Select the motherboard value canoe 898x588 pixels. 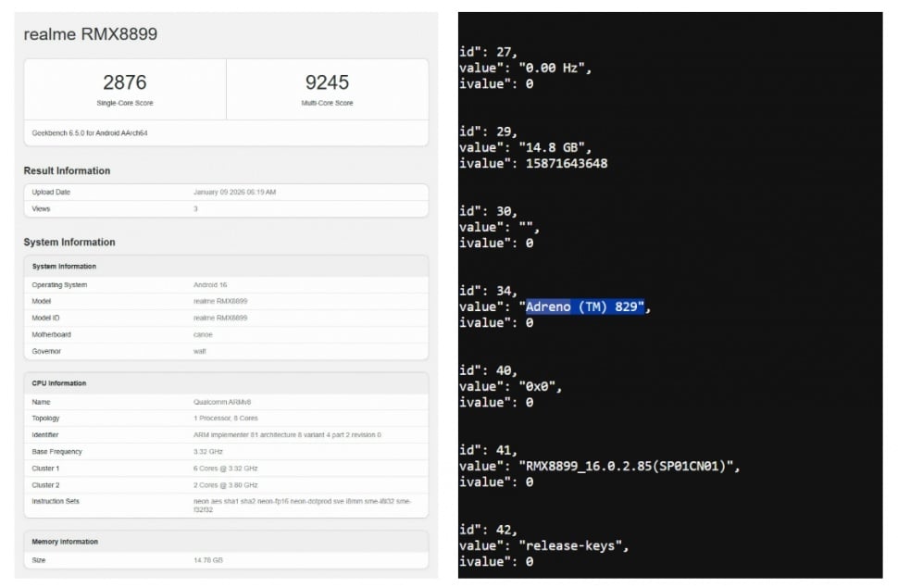point(204,334)
